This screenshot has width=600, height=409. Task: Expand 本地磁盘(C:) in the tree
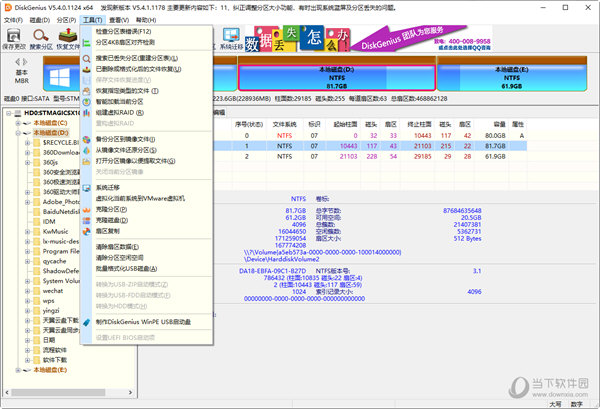coord(18,123)
